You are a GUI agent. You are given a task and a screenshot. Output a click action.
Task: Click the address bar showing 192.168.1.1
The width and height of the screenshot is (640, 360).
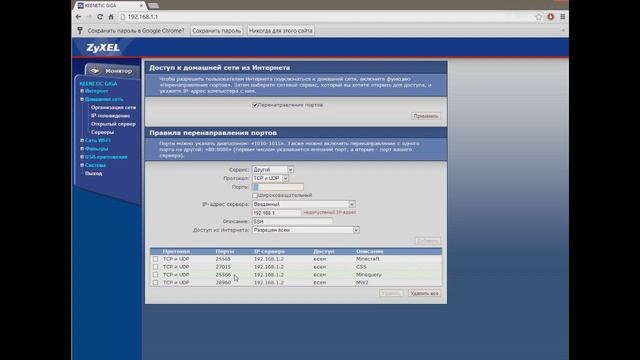(x=327, y=17)
